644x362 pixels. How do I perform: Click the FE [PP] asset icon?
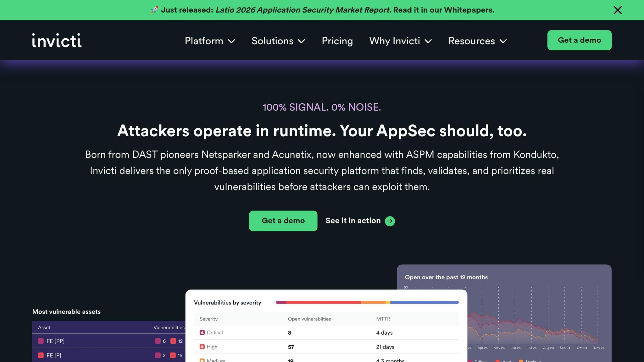pyautogui.click(x=41, y=341)
